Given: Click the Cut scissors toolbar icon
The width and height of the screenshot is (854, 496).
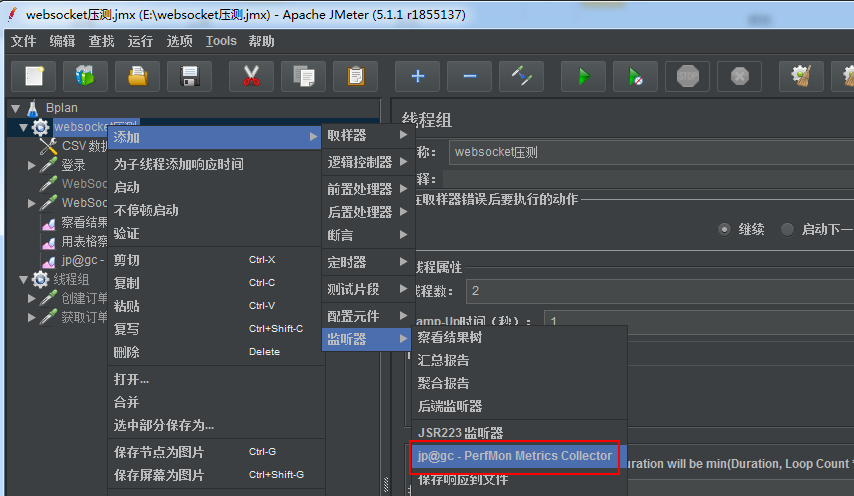Looking at the screenshot, I should click(251, 76).
